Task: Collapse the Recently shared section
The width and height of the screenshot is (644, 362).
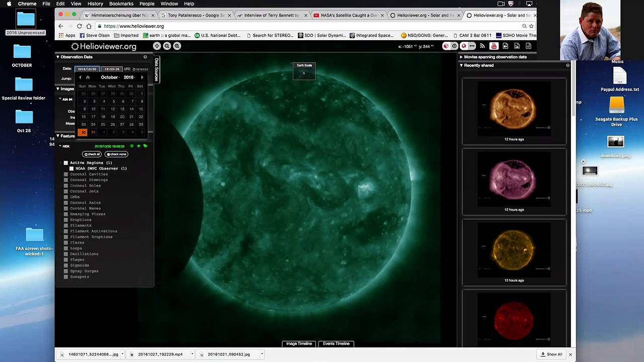Action: tap(461, 65)
